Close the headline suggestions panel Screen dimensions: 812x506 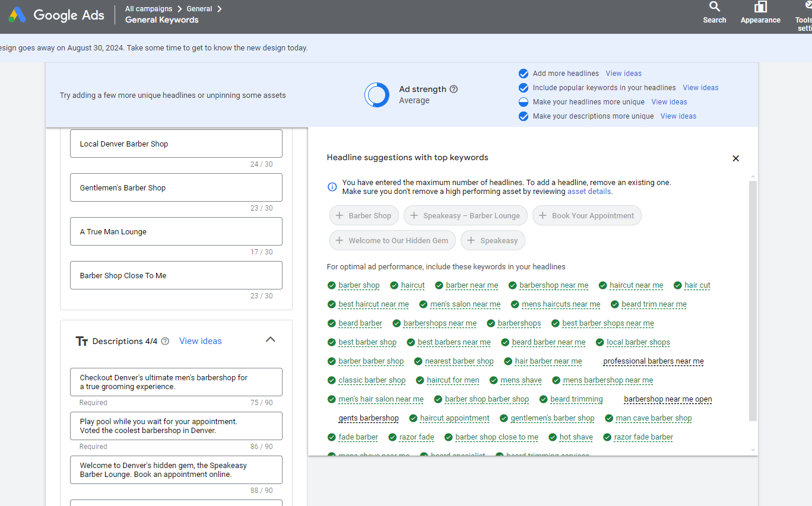(x=735, y=158)
